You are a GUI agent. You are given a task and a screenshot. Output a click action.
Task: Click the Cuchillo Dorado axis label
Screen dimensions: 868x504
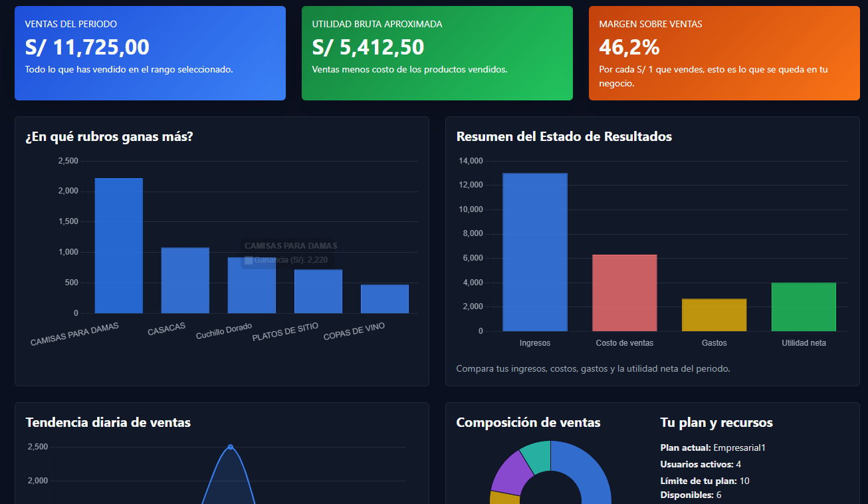[224, 331]
